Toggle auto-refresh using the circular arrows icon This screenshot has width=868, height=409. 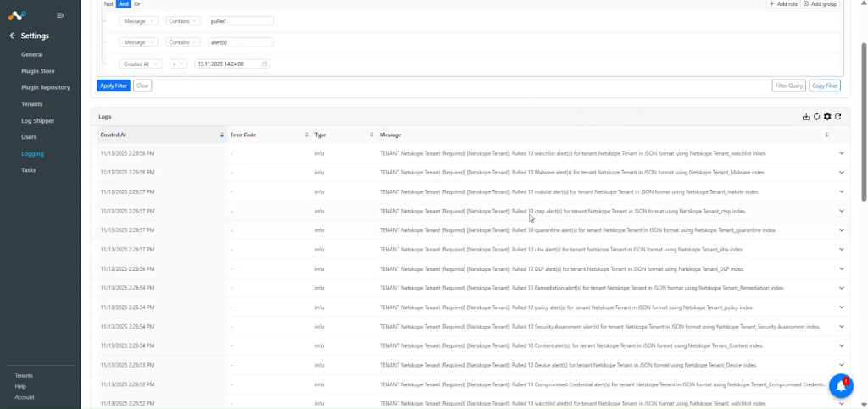(816, 117)
